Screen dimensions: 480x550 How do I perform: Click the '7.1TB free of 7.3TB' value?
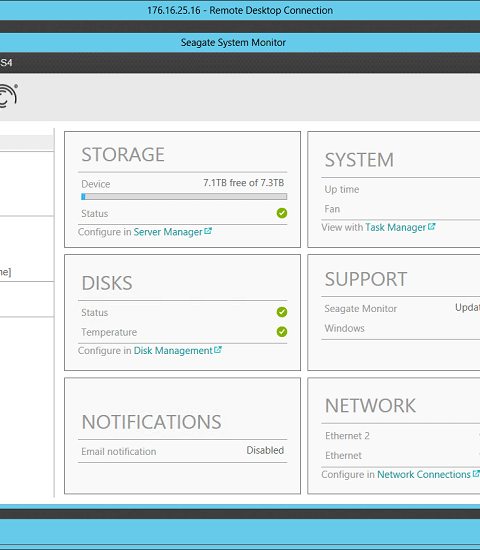click(x=244, y=183)
